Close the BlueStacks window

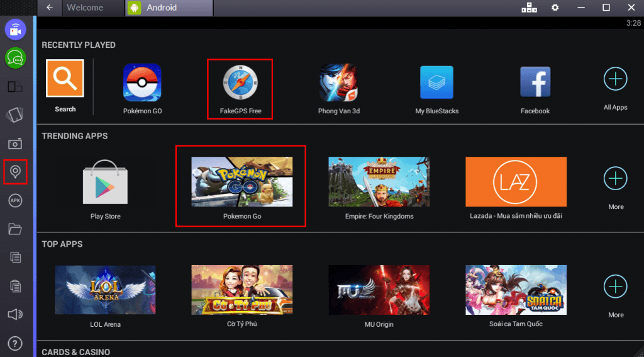pyautogui.click(x=631, y=8)
